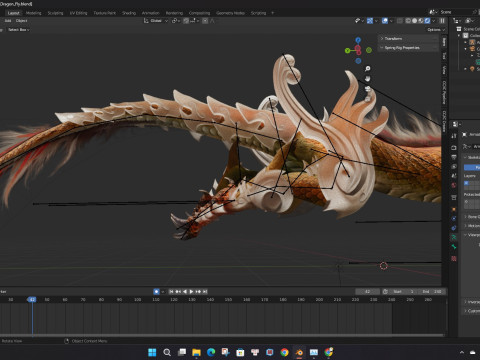
Task: Add a new workspace with plus button
Action: (272, 13)
